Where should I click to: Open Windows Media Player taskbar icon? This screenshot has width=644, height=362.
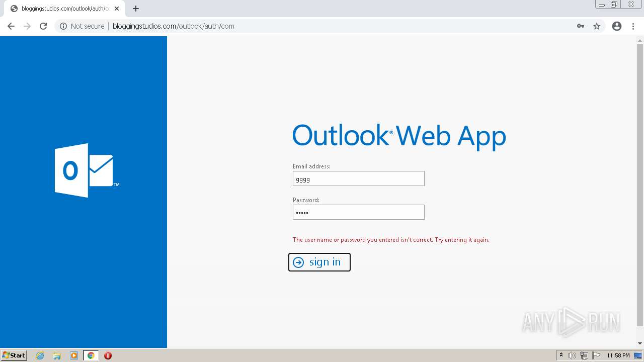pyautogui.click(x=74, y=355)
